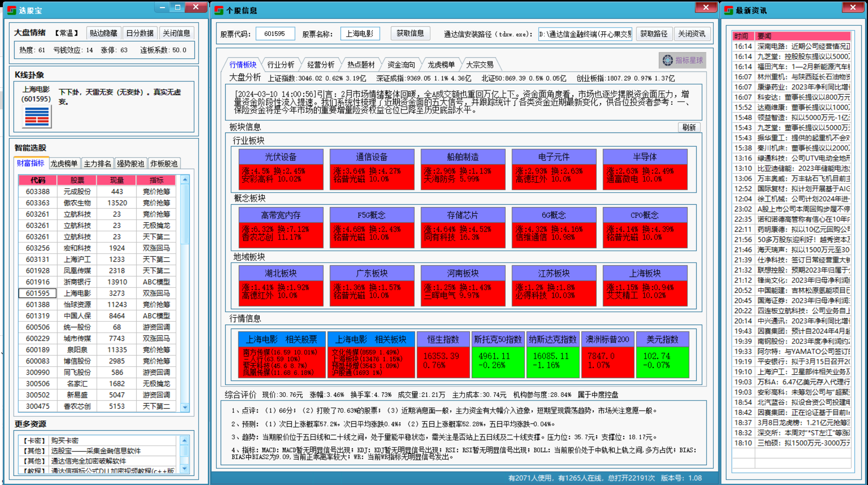Click the 更多资源 list scrollbar down arrow

tap(184, 469)
